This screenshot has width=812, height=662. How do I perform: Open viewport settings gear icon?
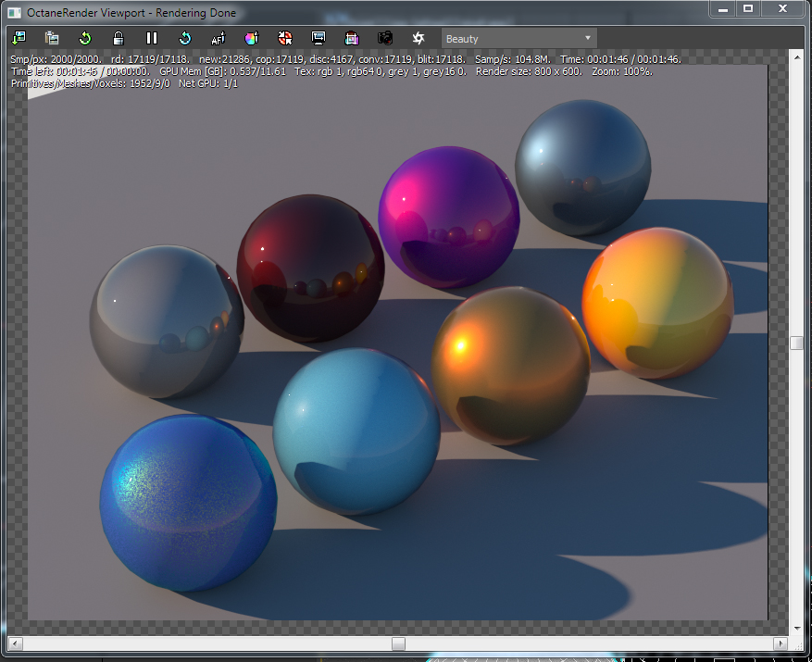click(418, 38)
